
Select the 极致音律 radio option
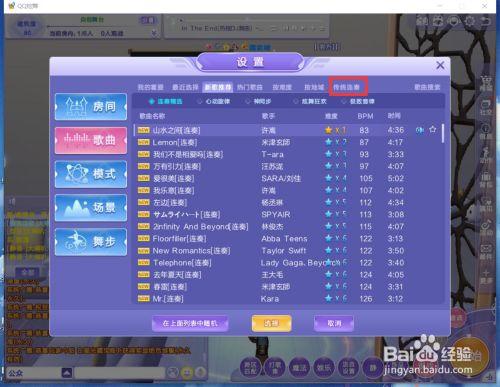point(358,101)
